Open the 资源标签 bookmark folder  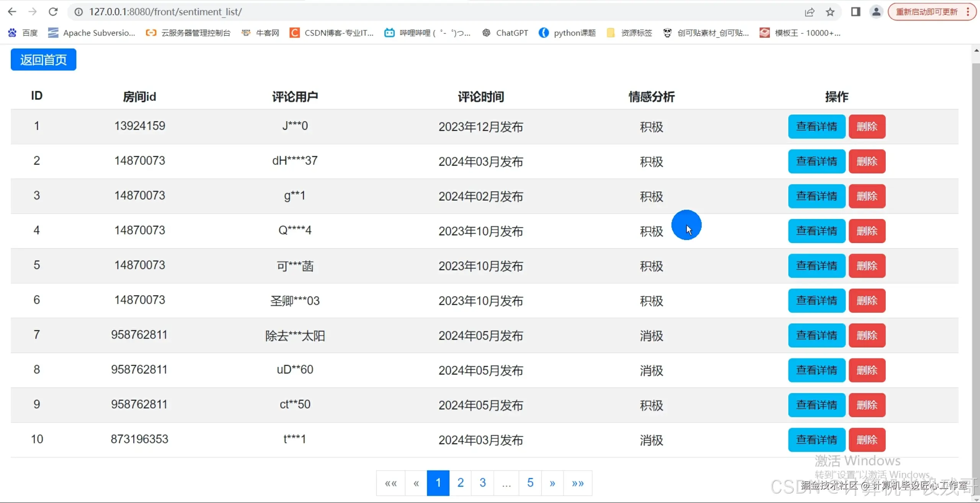(x=629, y=33)
